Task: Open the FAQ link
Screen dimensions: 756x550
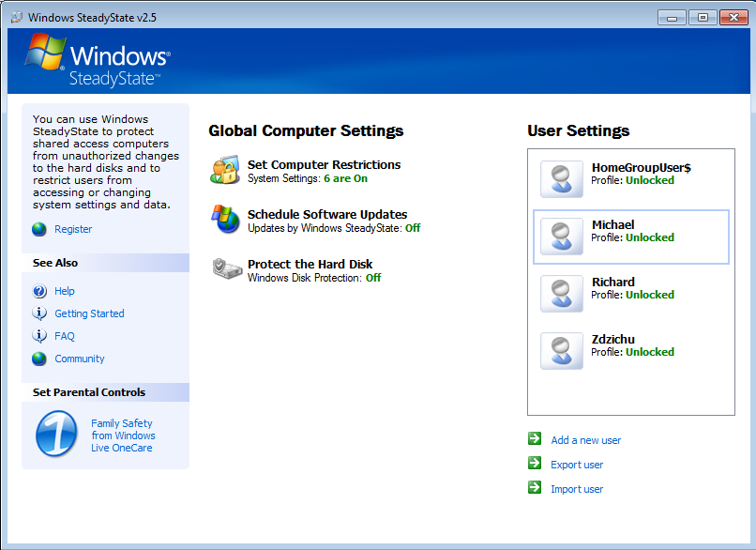Action: pyautogui.click(x=65, y=336)
